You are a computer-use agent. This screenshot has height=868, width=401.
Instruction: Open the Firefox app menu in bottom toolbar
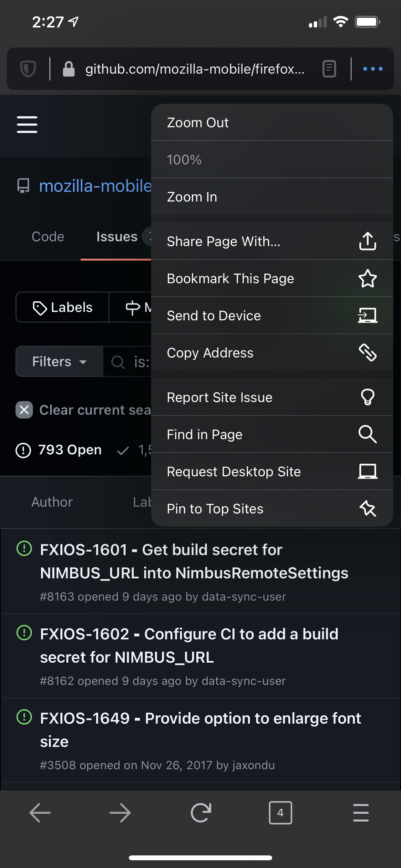[361, 812]
